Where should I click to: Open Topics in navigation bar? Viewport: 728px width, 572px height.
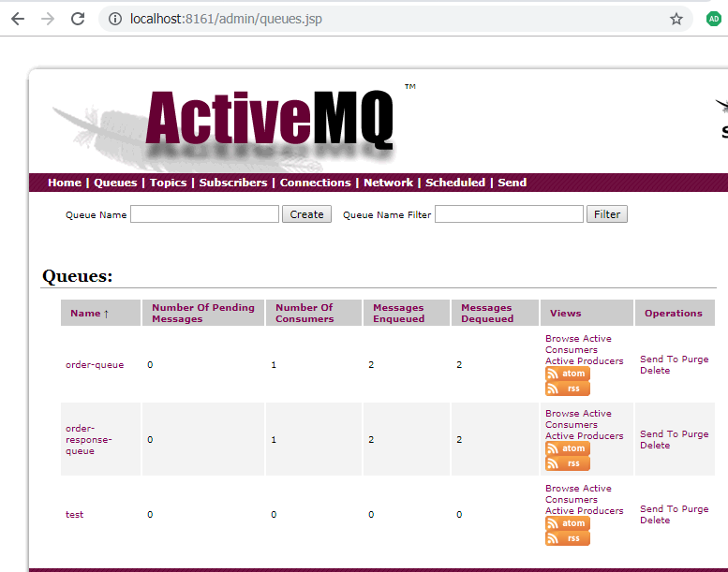coord(168,183)
